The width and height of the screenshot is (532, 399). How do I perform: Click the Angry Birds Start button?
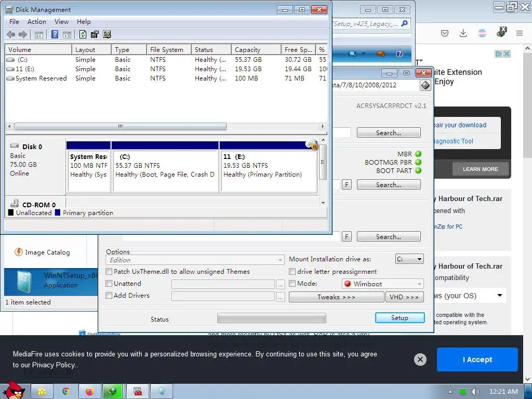13,390
